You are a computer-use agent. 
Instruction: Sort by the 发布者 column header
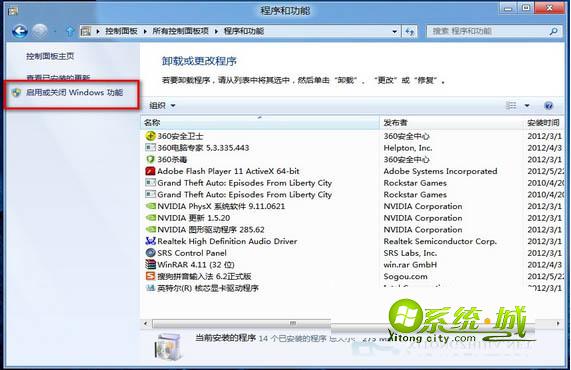pyautogui.click(x=452, y=123)
